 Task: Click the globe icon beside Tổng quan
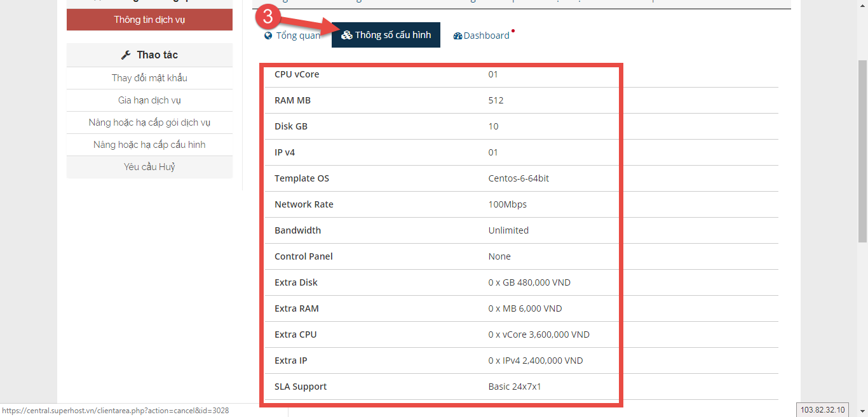pyautogui.click(x=268, y=36)
